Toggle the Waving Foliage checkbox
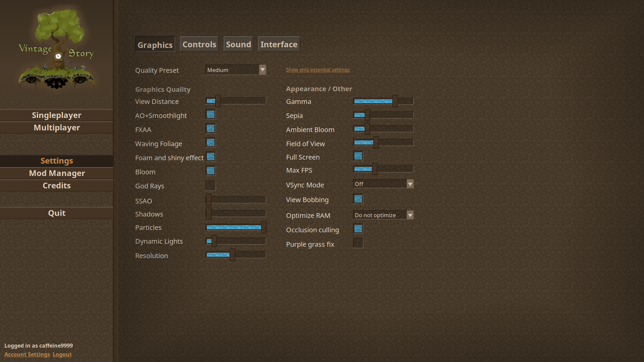 click(x=211, y=143)
